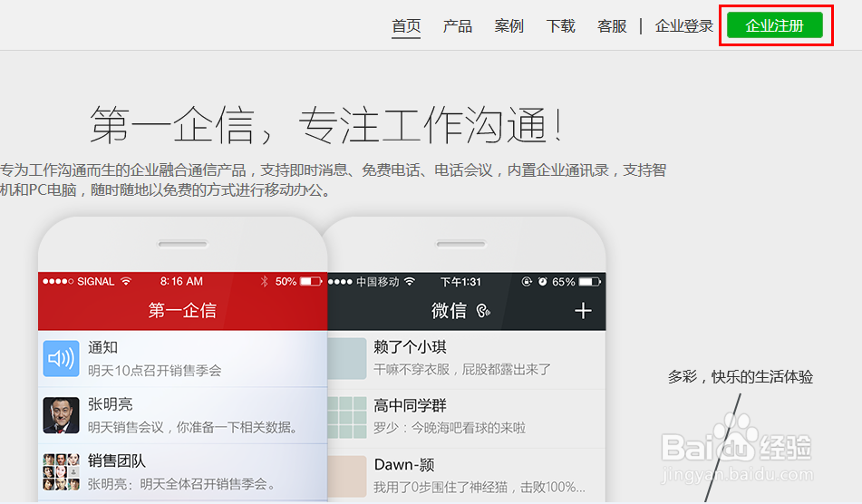This screenshot has width=862, height=504.
Task: Click the 通知 chat title
Action: (x=102, y=347)
